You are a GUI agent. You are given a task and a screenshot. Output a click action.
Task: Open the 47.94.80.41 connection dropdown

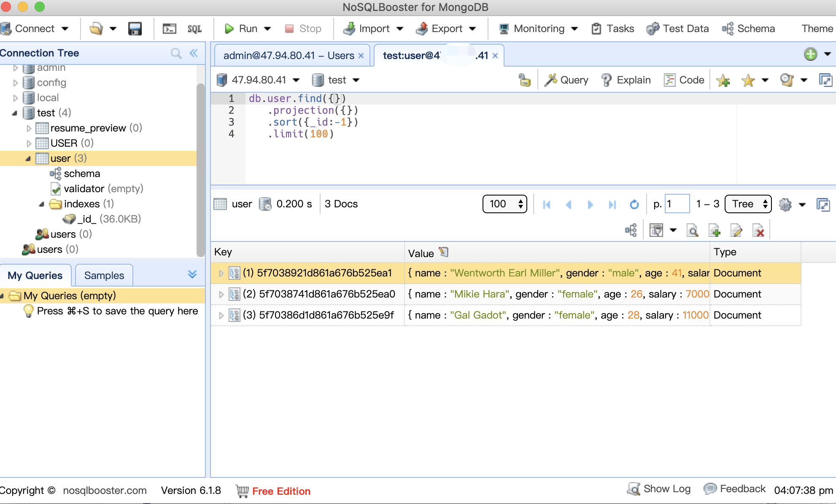point(296,80)
